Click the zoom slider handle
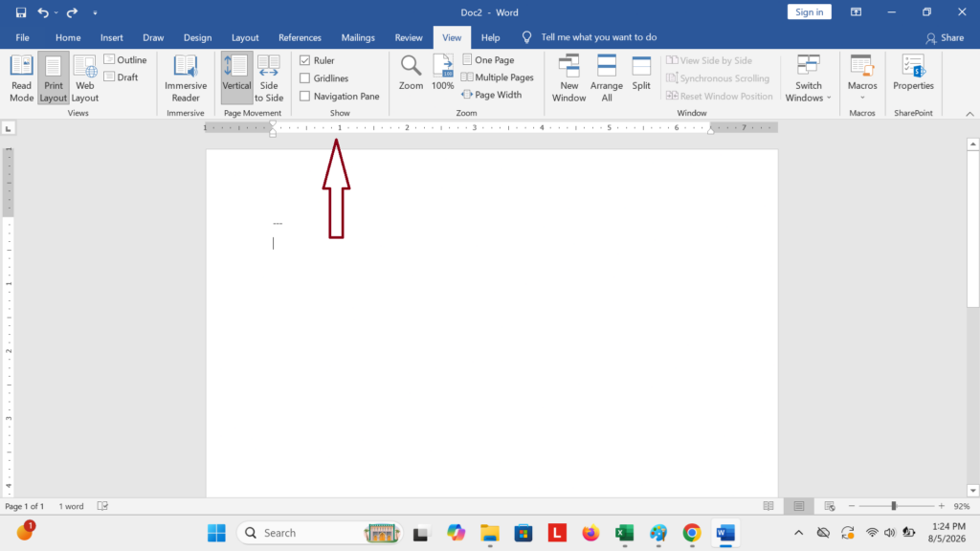The image size is (980, 551). click(x=894, y=506)
